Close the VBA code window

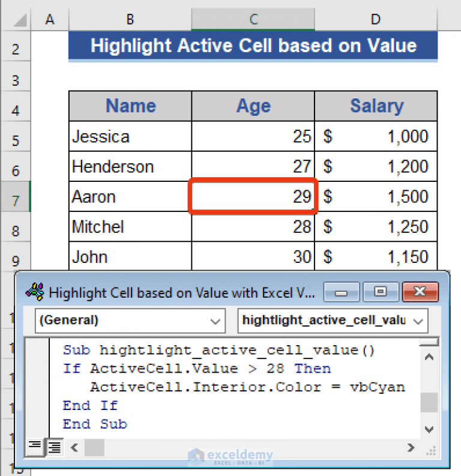(x=420, y=292)
